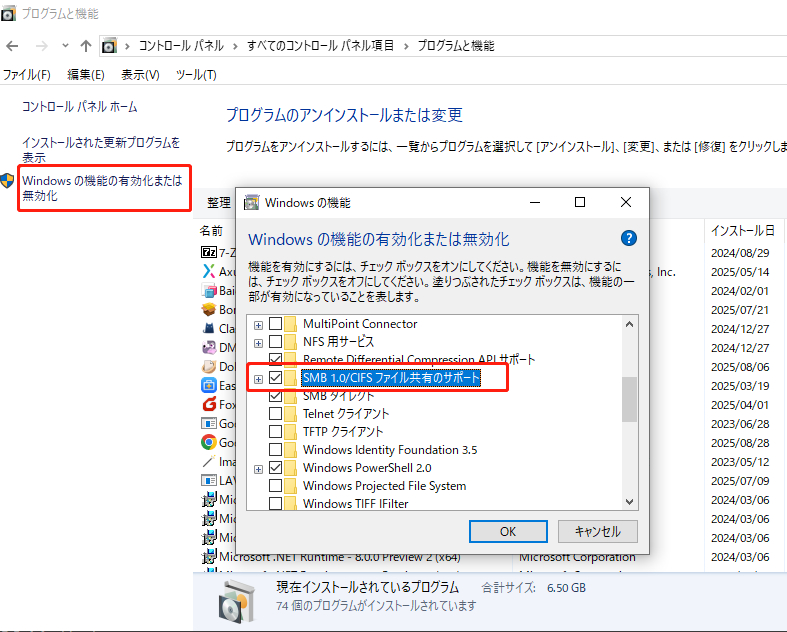Select the LA program icon
Screen dimensions: 787x632
(209, 480)
